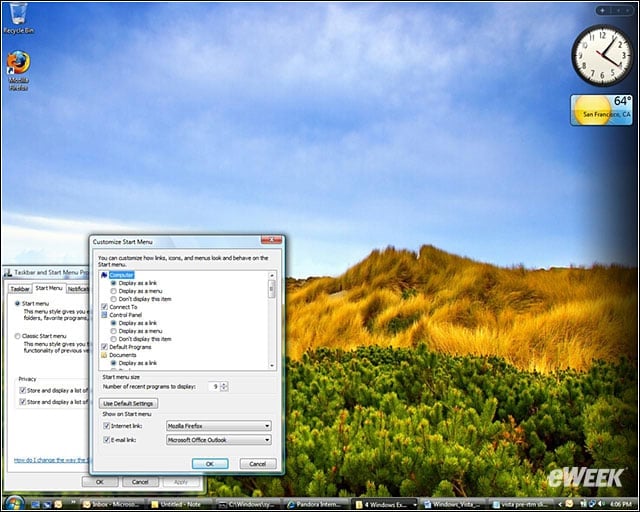The width and height of the screenshot is (640, 512).
Task: Toggle the second Privacy Store and display checkbox
Action: [x=22, y=402]
